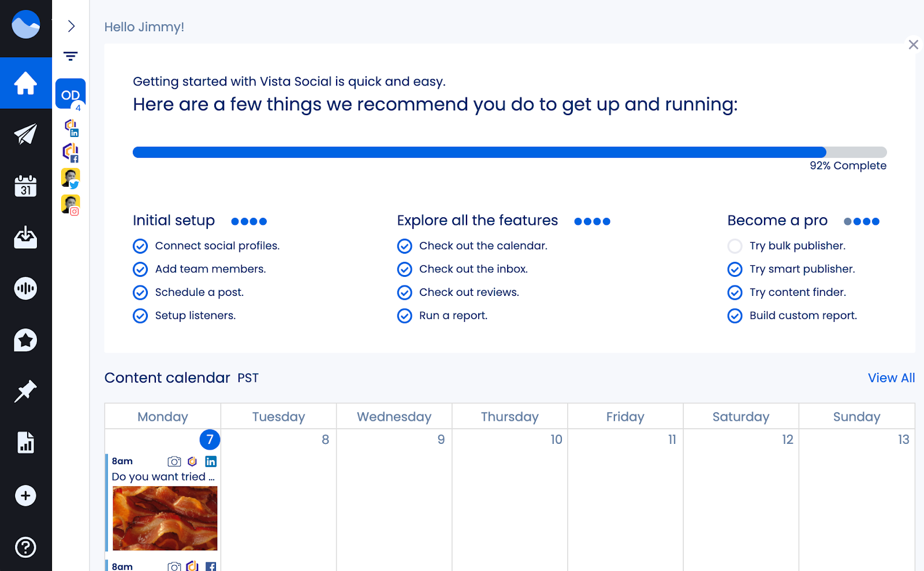Select the OD profile group badge

(x=70, y=94)
